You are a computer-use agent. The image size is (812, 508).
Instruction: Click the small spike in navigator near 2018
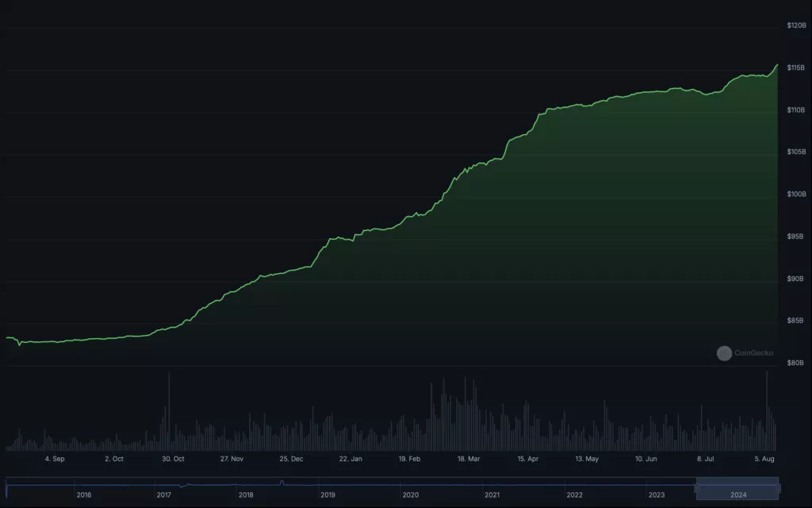(282, 482)
